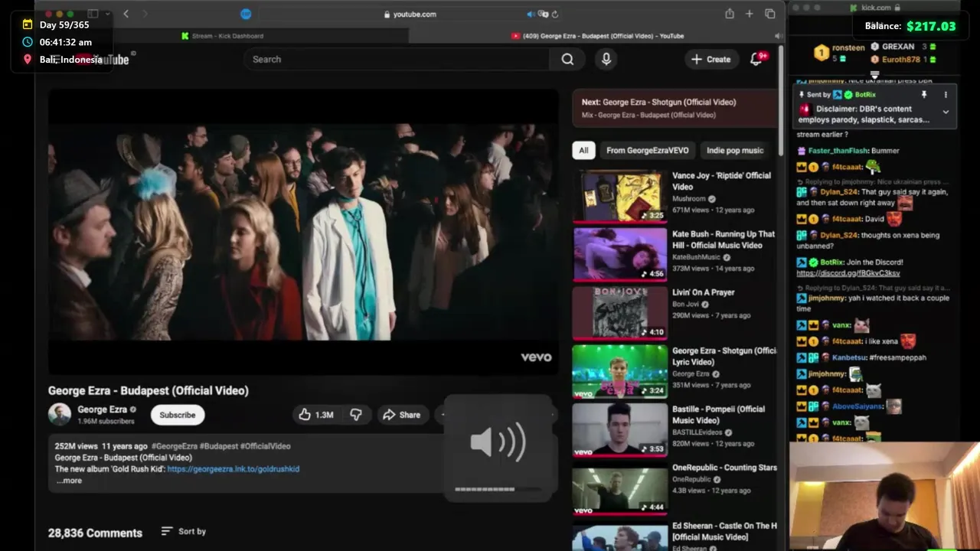Screen dimensions: 980x551
Task: Open George Ezra channel avatar
Action: 60,415
